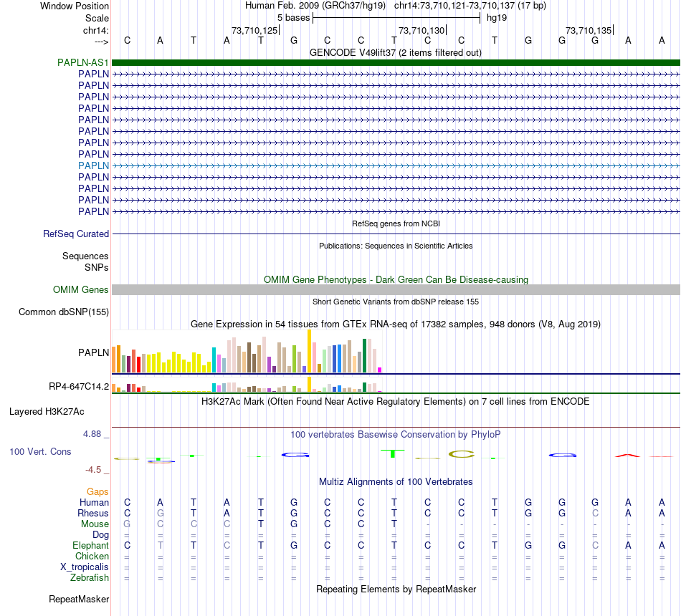
Task: Click the 'Scale' ruler label
Action: [x=97, y=18]
